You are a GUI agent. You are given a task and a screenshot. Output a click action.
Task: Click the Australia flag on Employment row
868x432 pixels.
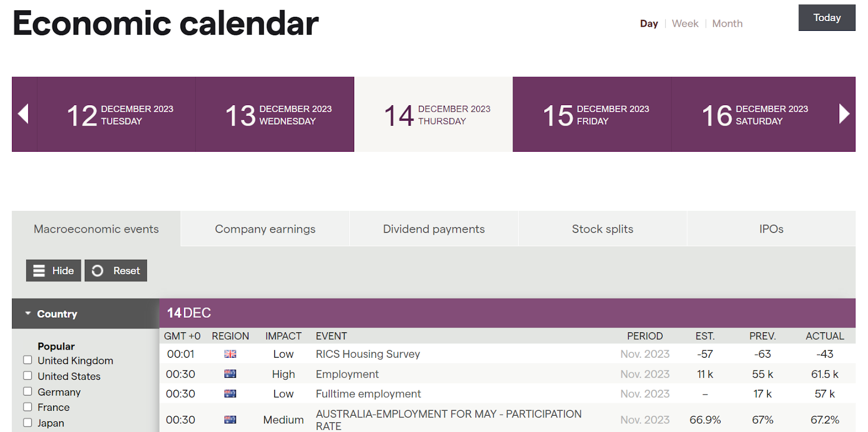(x=231, y=374)
